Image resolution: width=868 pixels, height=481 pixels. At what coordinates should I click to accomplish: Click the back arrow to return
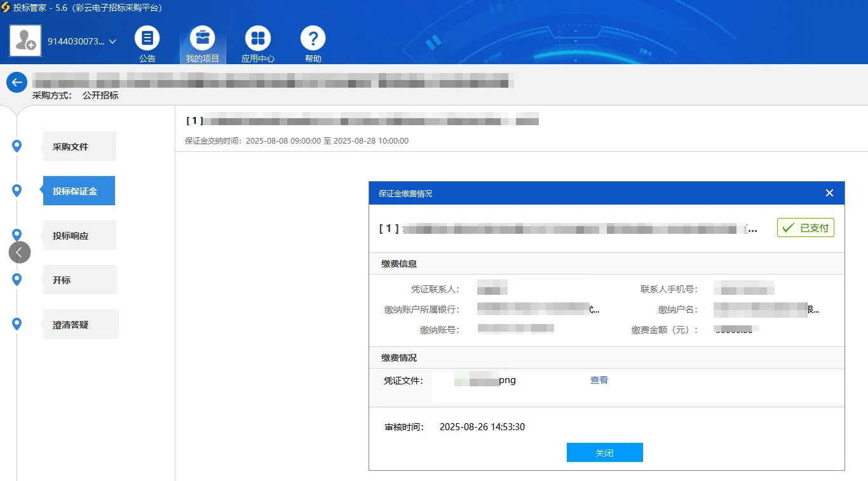[x=17, y=82]
